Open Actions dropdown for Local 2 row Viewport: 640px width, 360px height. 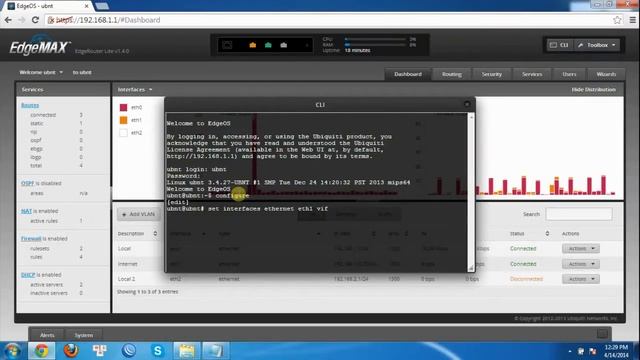[x=580, y=279]
